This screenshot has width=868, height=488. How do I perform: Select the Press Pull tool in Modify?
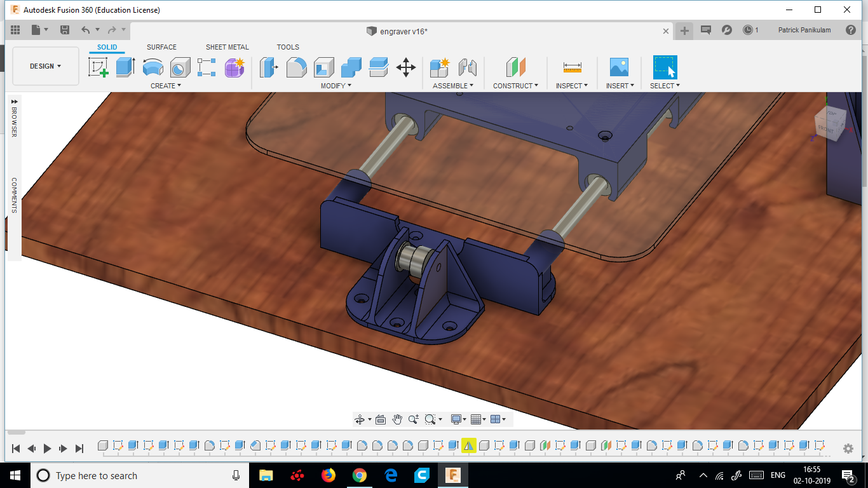click(269, 67)
